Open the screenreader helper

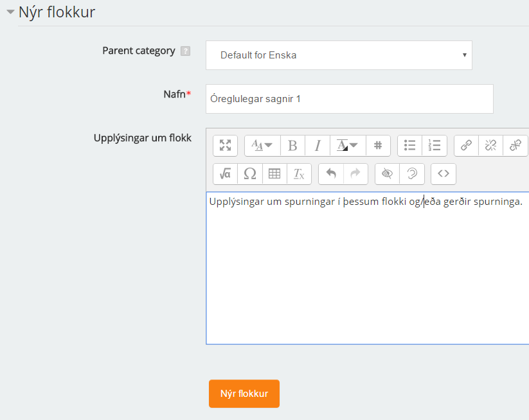411,173
